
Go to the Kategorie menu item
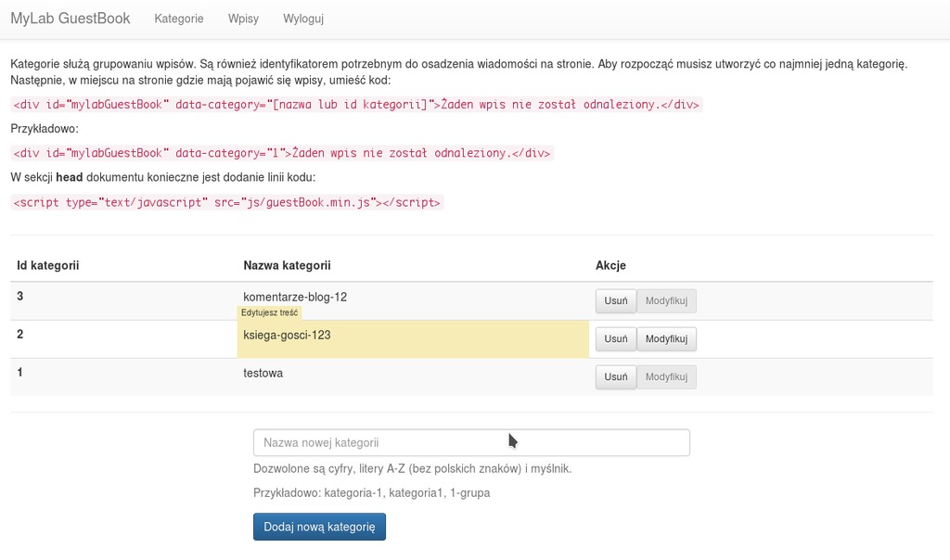tap(179, 19)
